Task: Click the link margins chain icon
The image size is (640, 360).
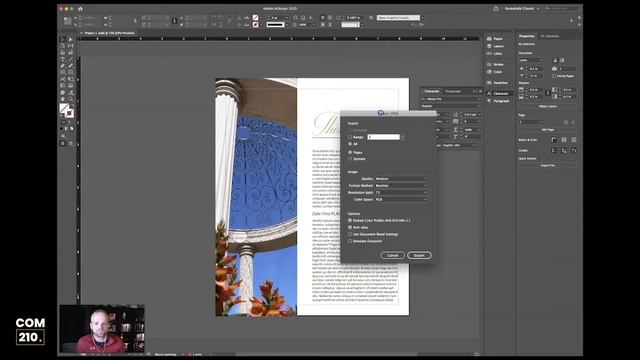Action: [547, 93]
